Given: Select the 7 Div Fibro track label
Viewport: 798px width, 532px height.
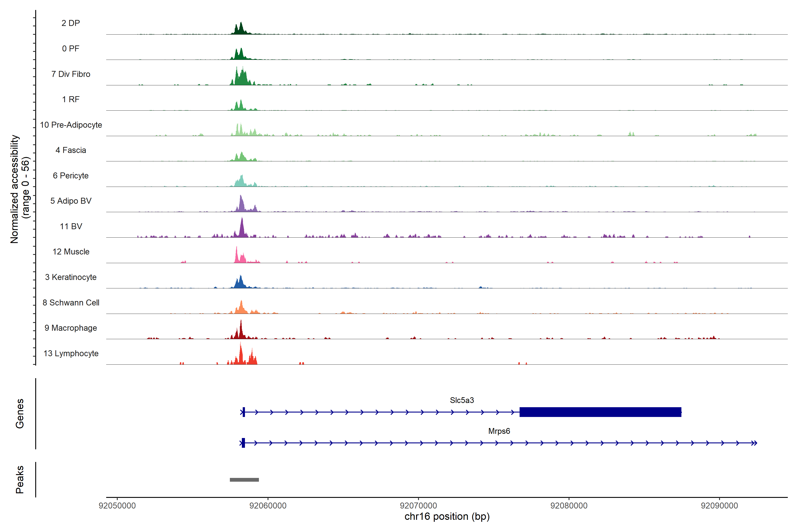Looking at the screenshot, I should [x=70, y=74].
